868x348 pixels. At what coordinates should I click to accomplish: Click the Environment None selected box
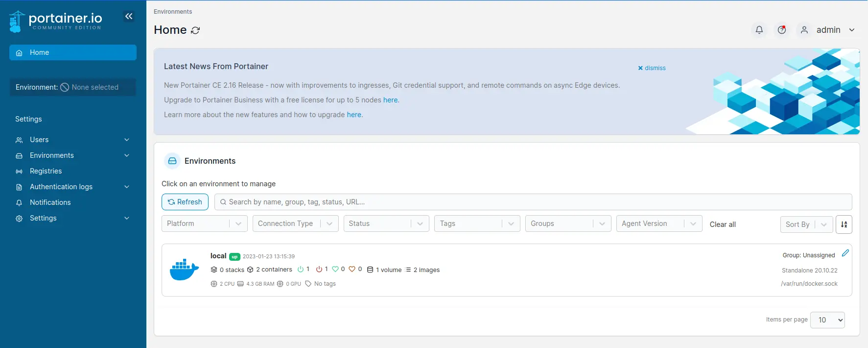[73, 87]
